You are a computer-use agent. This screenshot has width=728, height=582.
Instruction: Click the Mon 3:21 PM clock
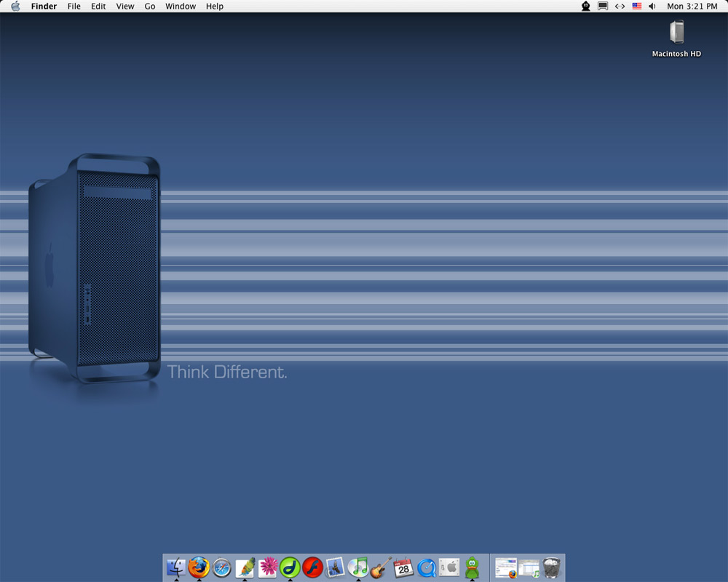click(x=692, y=6)
